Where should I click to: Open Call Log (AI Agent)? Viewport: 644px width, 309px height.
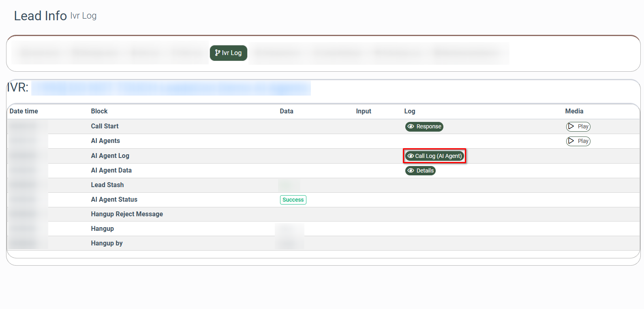coord(434,156)
